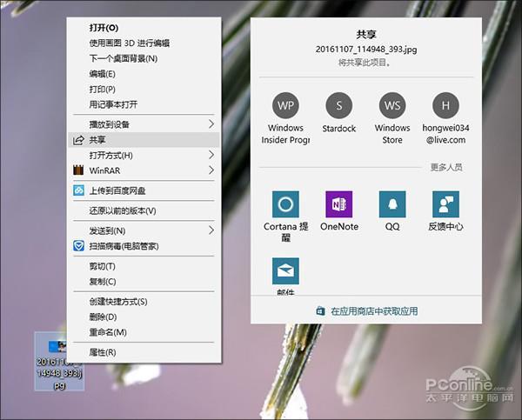Select 剪切(T) menu entry
The width and height of the screenshot is (522, 420).
tap(144, 266)
